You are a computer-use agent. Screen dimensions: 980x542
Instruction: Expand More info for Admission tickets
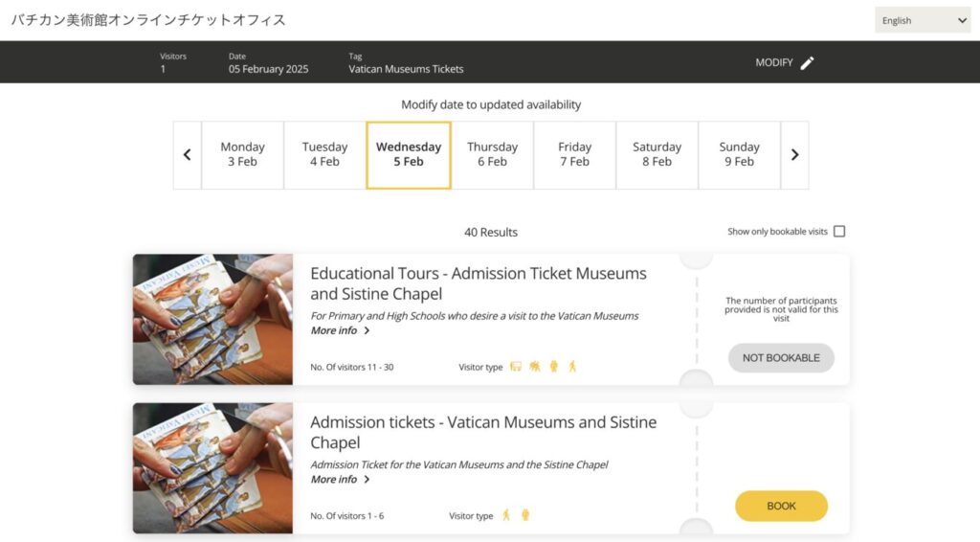pos(340,480)
